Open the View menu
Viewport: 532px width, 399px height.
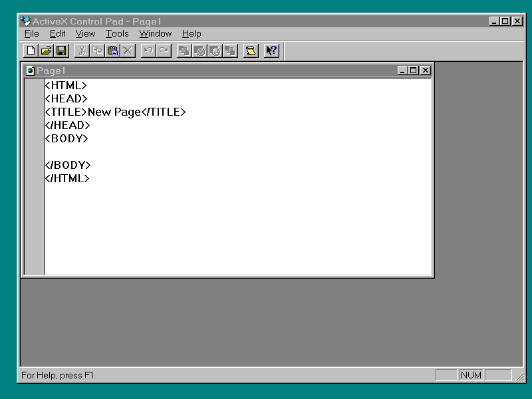[85, 33]
